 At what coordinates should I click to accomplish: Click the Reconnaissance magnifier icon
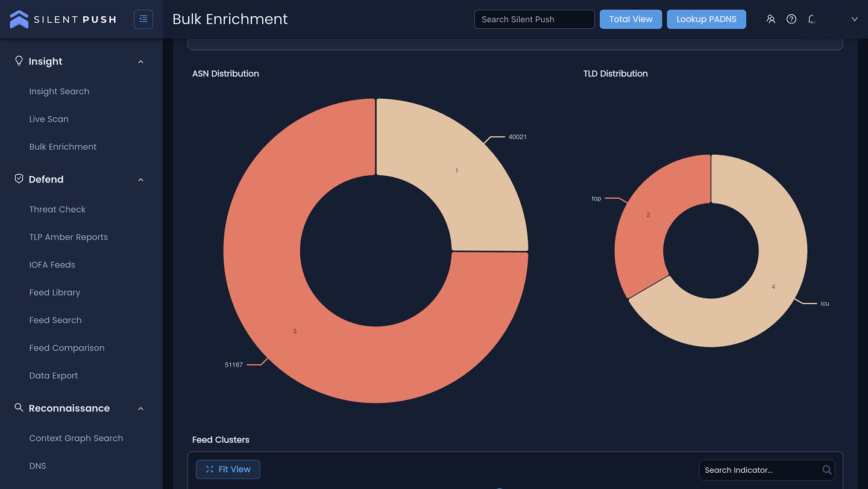tap(19, 408)
